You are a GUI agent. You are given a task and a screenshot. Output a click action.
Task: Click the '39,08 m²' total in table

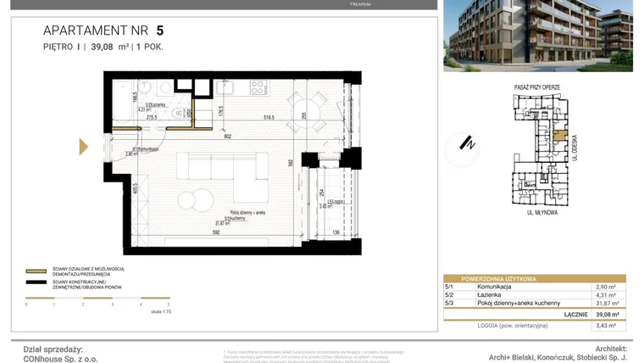608,315
